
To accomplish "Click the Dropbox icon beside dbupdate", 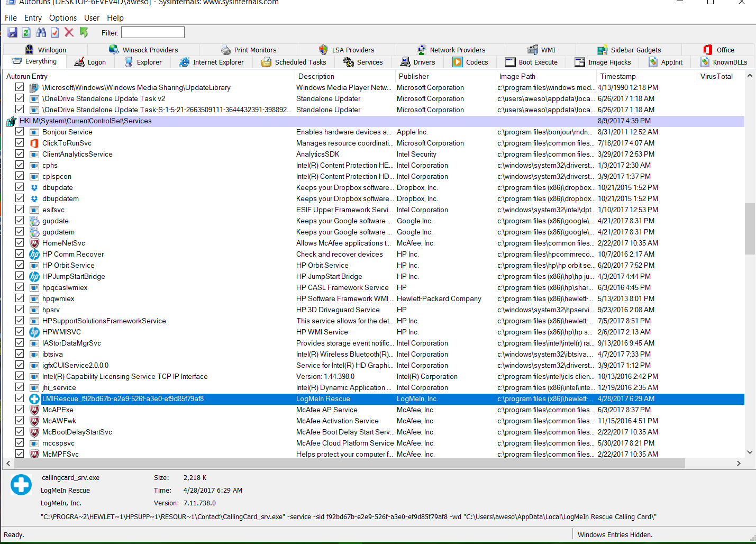I will coord(34,187).
